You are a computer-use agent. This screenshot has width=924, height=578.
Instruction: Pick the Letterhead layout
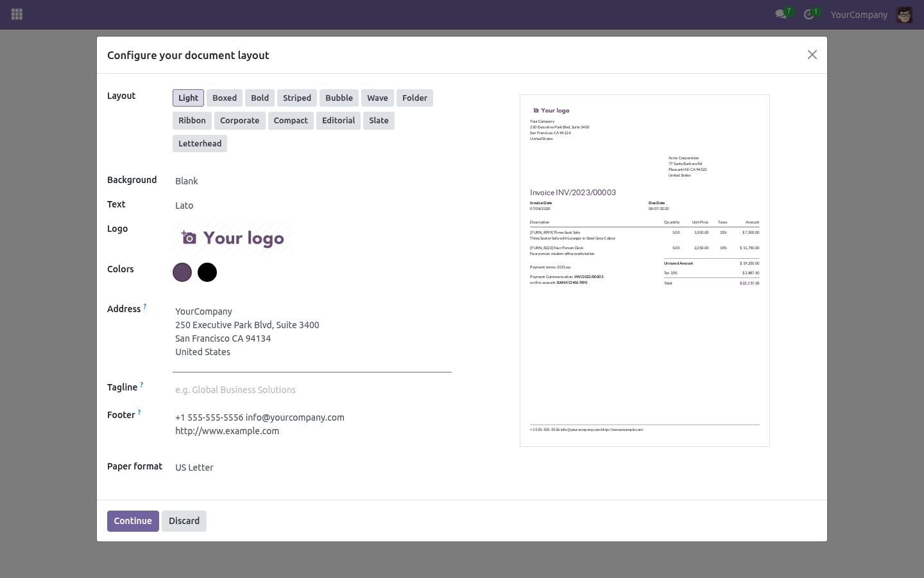(x=200, y=143)
